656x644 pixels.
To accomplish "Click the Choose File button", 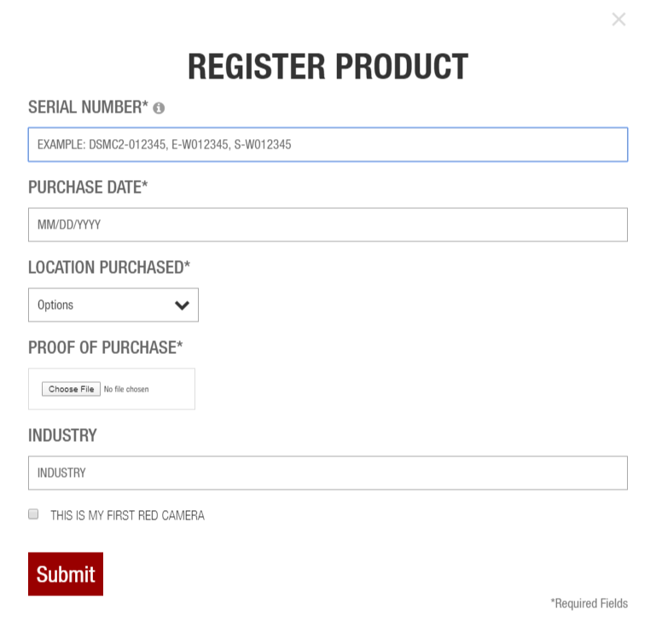I will [x=71, y=389].
